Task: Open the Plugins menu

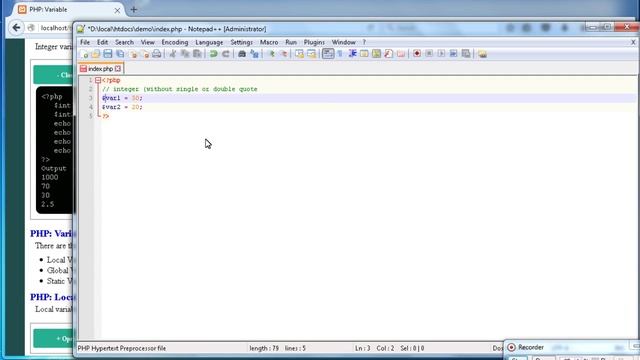Action: (x=314, y=42)
